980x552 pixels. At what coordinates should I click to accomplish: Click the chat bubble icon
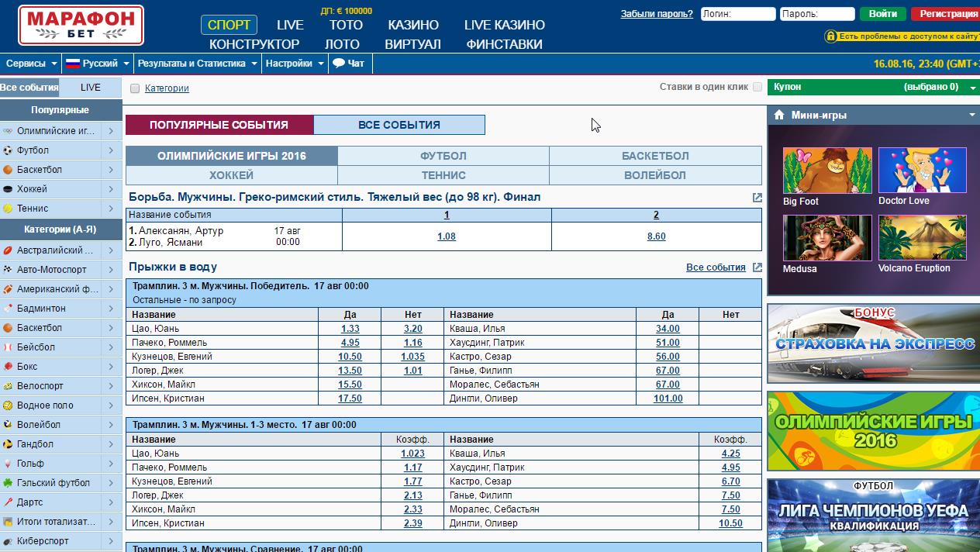[x=339, y=64]
